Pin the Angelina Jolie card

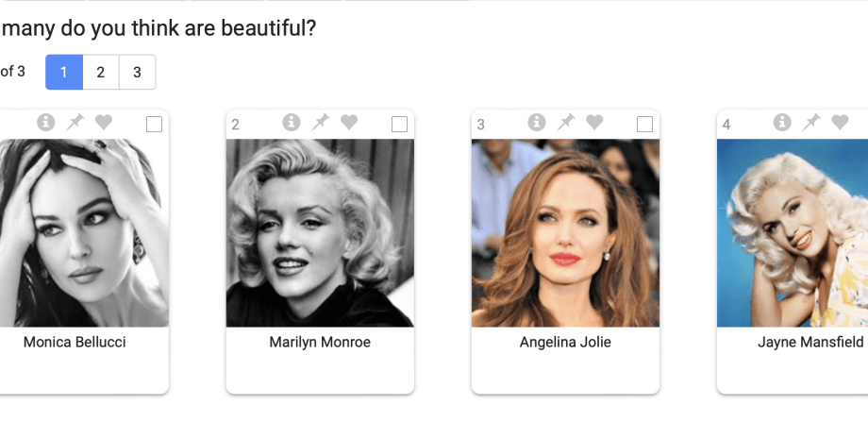[x=566, y=122]
